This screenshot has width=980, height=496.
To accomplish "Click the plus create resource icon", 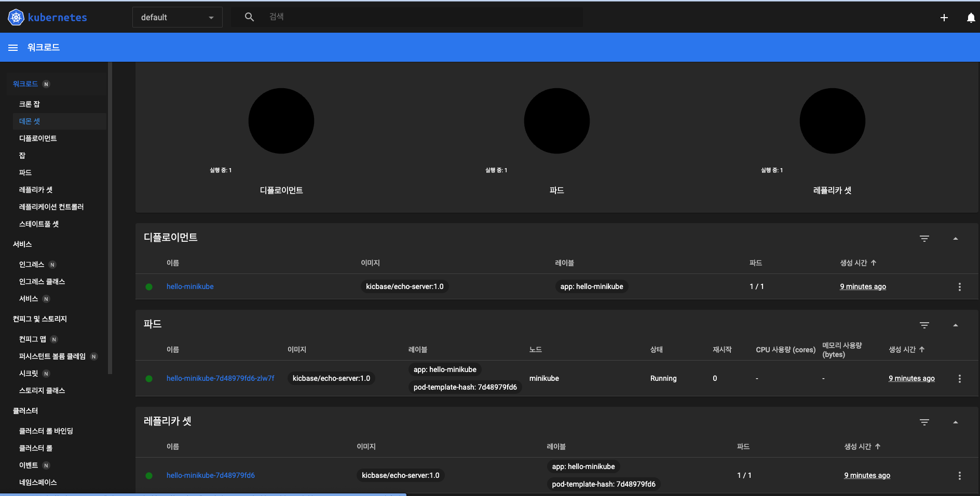I will (x=944, y=18).
